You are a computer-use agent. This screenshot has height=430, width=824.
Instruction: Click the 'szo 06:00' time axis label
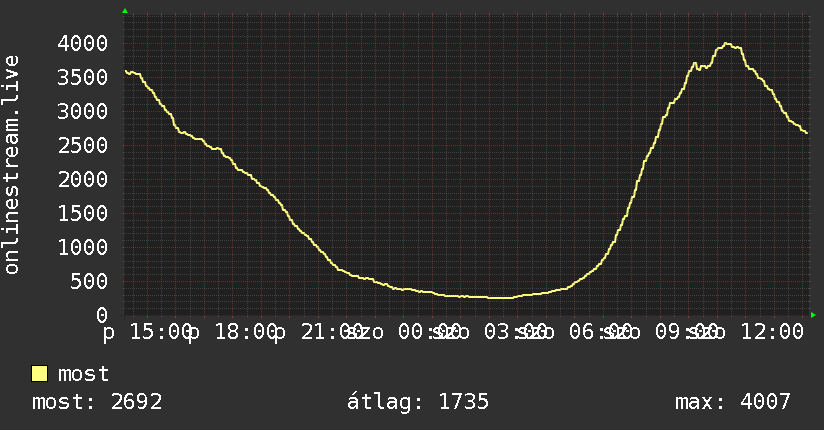pos(574,333)
